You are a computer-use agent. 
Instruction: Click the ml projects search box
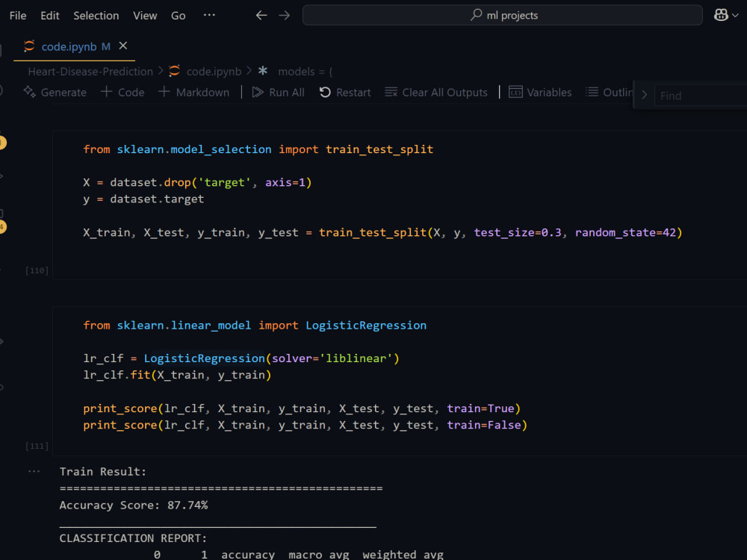(502, 15)
